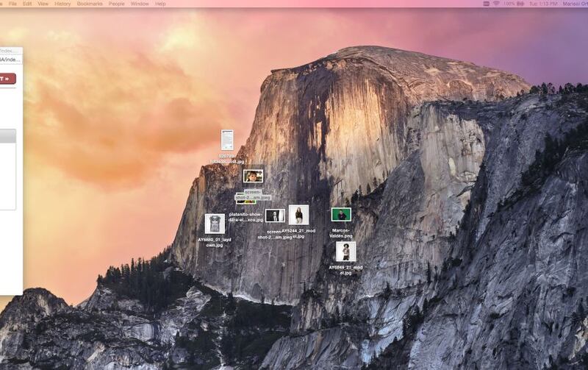The height and width of the screenshot is (370, 588).
Task: Click the AY6880_01_laydown.jpg file name
Action: [x=215, y=243]
